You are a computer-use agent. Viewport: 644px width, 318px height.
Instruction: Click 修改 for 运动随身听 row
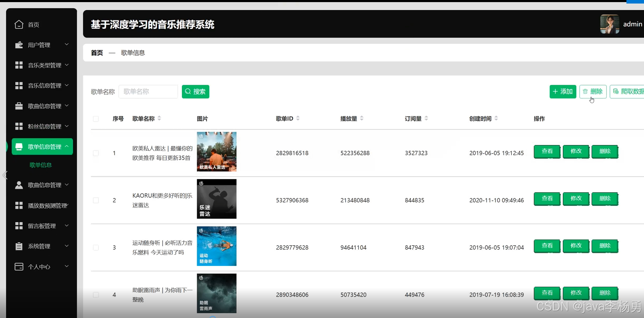tap(576, 246)
